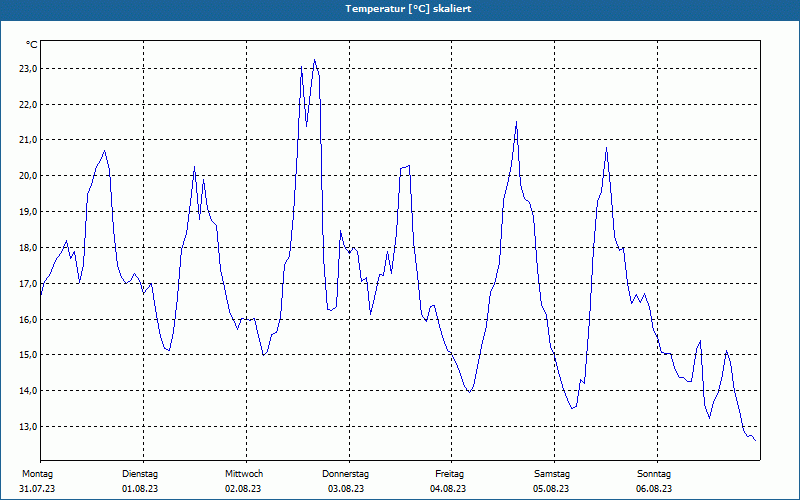The height and width of the screenshot is (500, 800).
Task: Click the 19,0 y-axis label
Action: 28,211
